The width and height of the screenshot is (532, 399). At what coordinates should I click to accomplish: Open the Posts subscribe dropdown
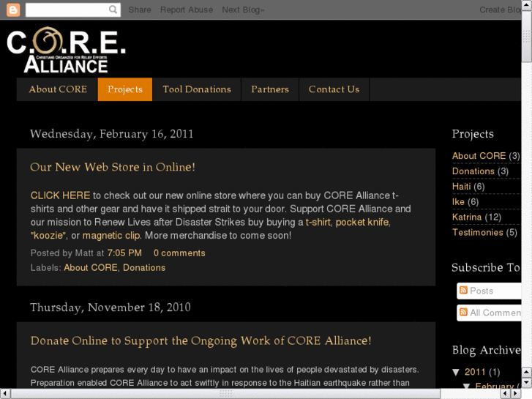click(489, 291)
